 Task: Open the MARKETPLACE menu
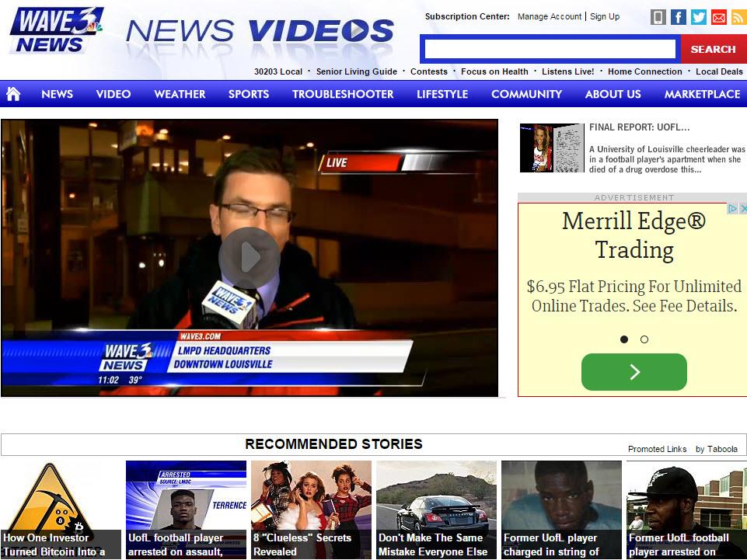point(702,94)
